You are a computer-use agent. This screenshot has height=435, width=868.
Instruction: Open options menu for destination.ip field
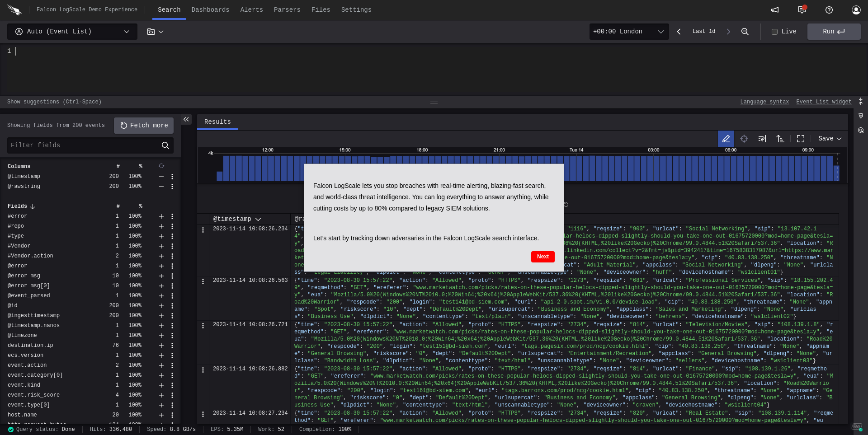(x=172, y=346)
